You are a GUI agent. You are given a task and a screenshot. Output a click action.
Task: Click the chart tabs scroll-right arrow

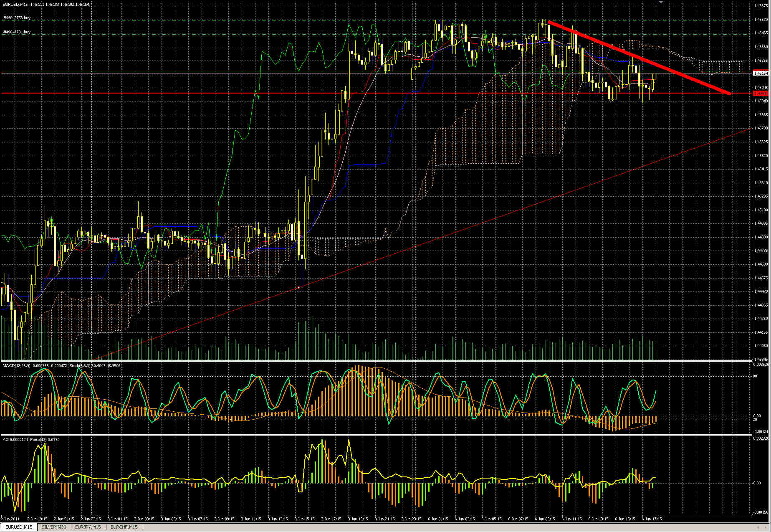[766, 527]
